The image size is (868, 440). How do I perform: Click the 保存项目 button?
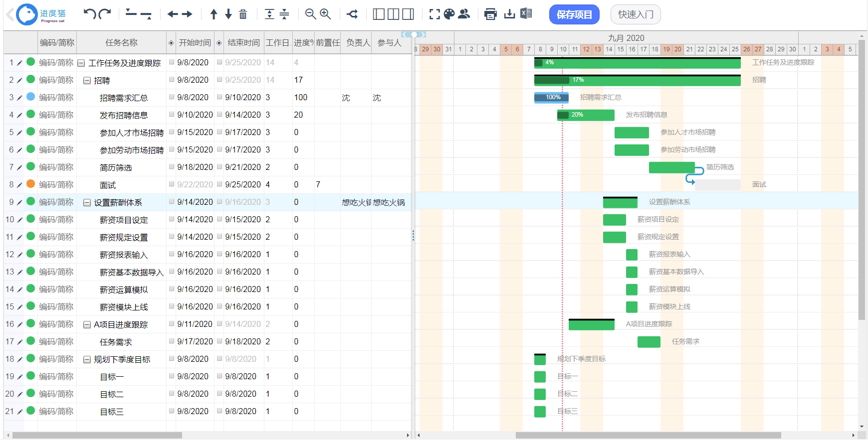(574, 14)
